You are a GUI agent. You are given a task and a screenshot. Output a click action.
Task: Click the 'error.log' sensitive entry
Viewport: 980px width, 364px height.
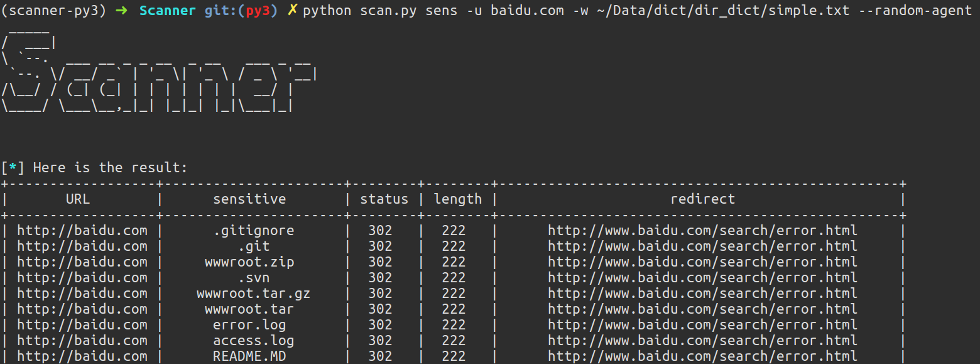pos(249,325)
